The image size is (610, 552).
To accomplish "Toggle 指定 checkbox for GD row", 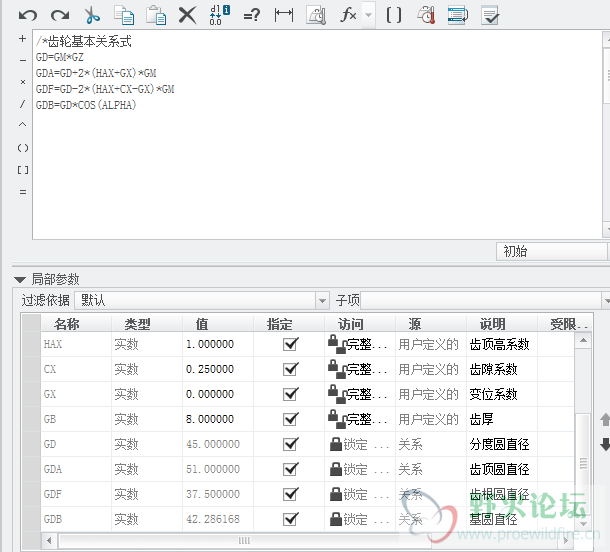I will (x=291, y=444).
